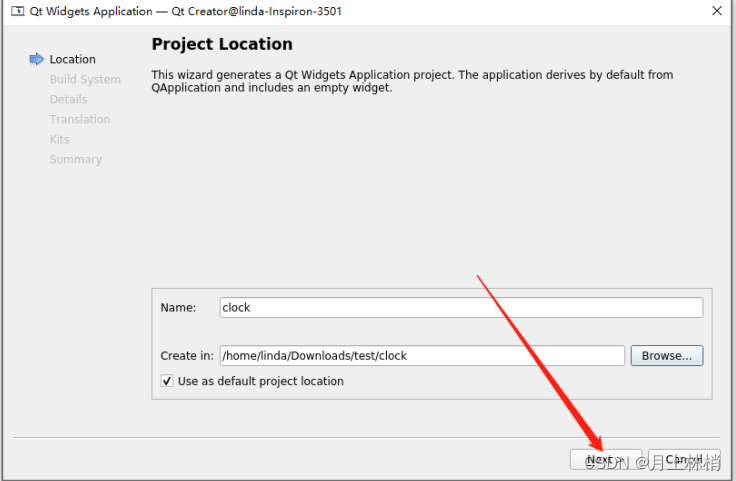Screen dimensions: 736x481
Task: Click the blue arrow beside Location
Action: click(x=36, y=59)
